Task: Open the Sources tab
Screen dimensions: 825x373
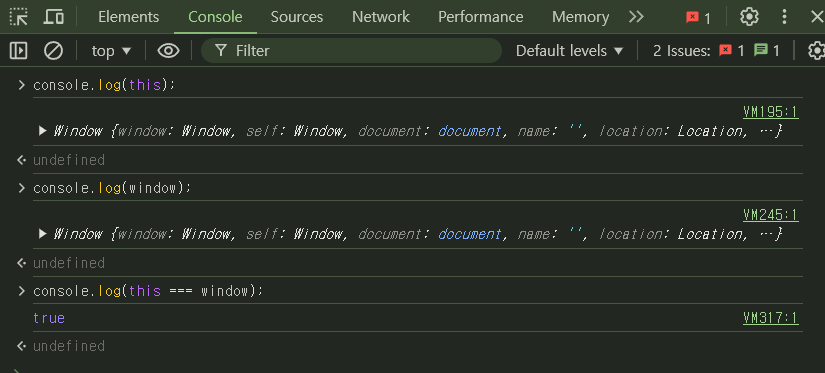Action: pos(297,17)
